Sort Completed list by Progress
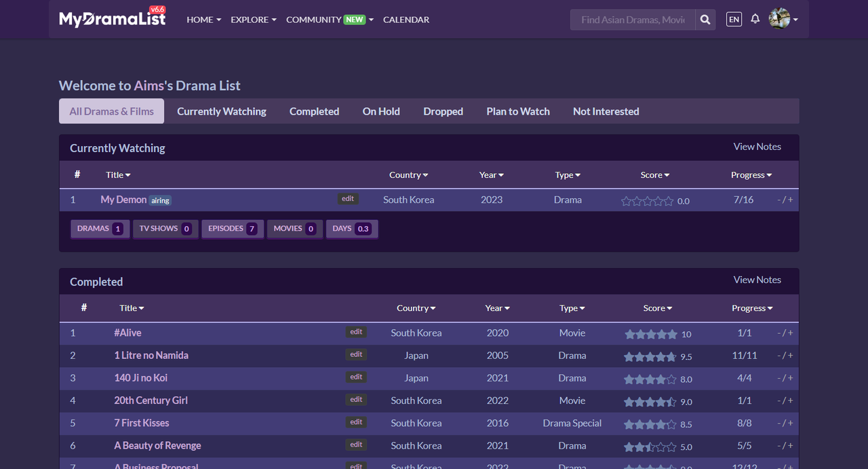 (x=752, y=308)
